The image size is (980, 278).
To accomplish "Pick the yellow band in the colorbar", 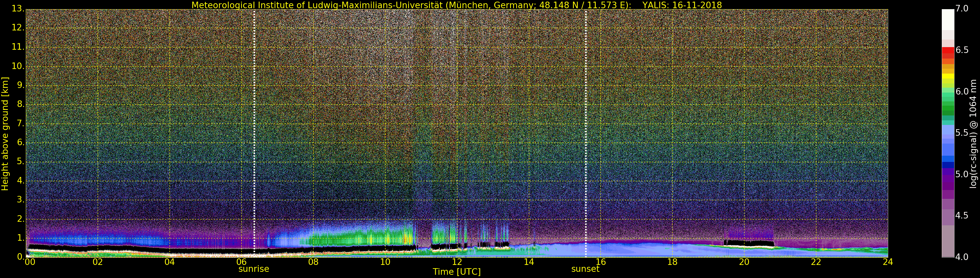I will tap(948, 76).
